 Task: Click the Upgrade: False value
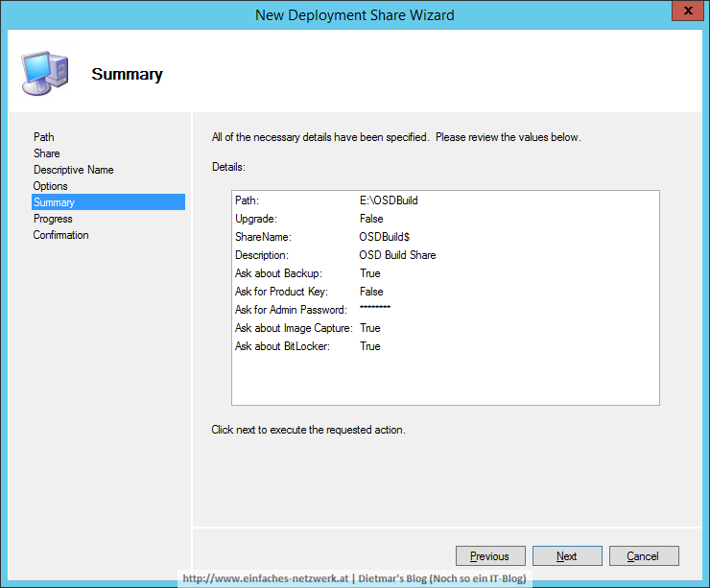tap(371, 219)
